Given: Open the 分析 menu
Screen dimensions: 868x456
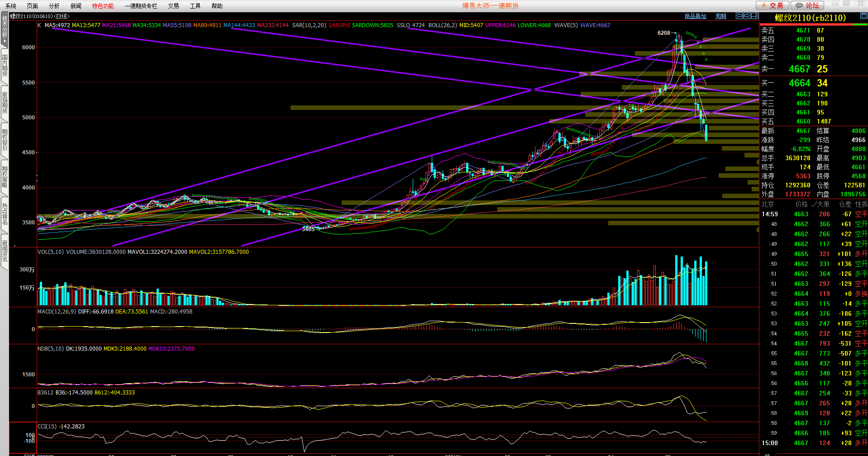Looking at the screenshot, I should click(54, 6).
